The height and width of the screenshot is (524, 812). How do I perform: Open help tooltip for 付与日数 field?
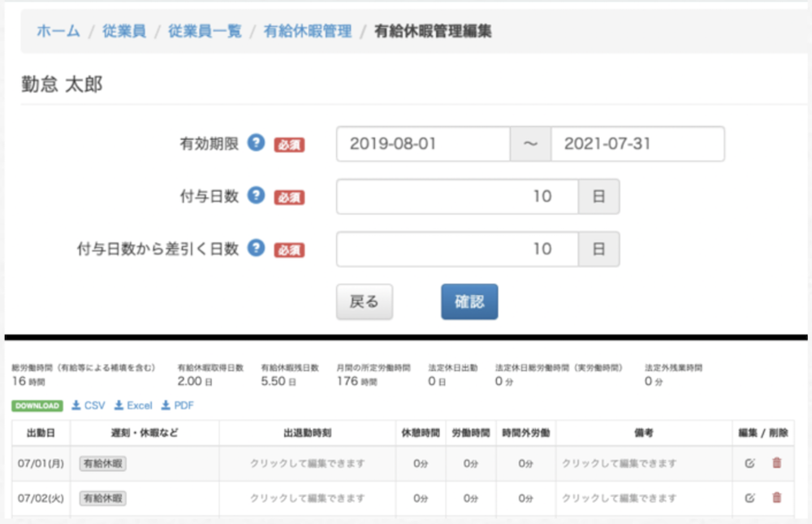click(x=257, y=196)
